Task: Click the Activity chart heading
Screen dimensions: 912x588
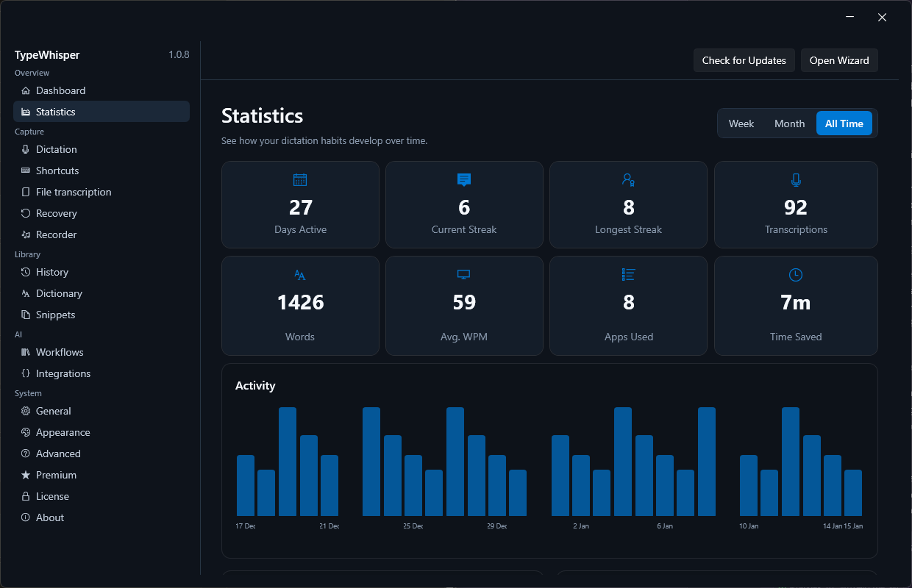Action: coord(255,386)
